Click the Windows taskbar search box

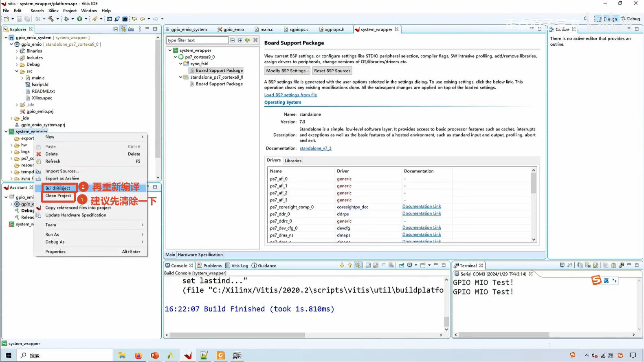(x=65, y=355)
